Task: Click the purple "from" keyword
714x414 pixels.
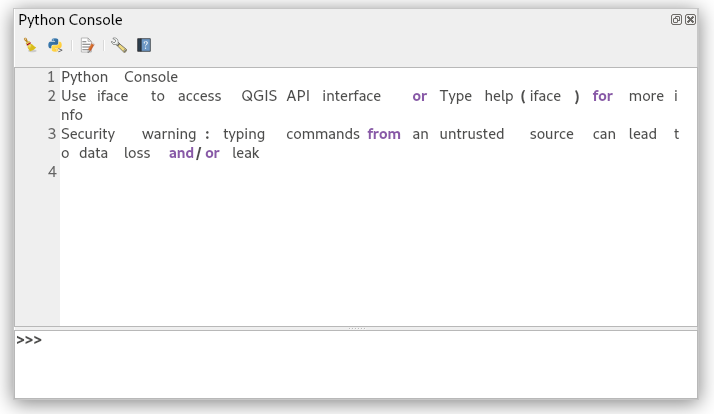Action: click(384, 134)
